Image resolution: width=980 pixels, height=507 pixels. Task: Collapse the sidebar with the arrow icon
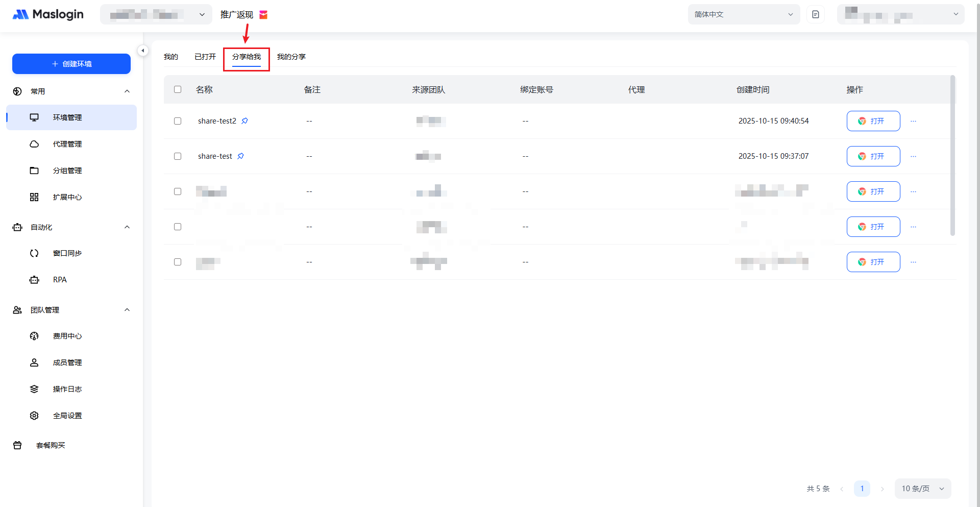(143, 51)
